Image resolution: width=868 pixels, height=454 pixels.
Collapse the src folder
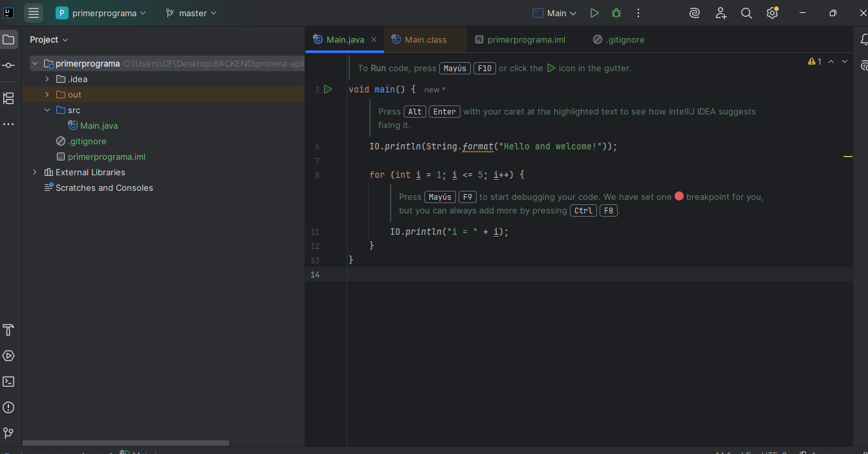[47, 110]
